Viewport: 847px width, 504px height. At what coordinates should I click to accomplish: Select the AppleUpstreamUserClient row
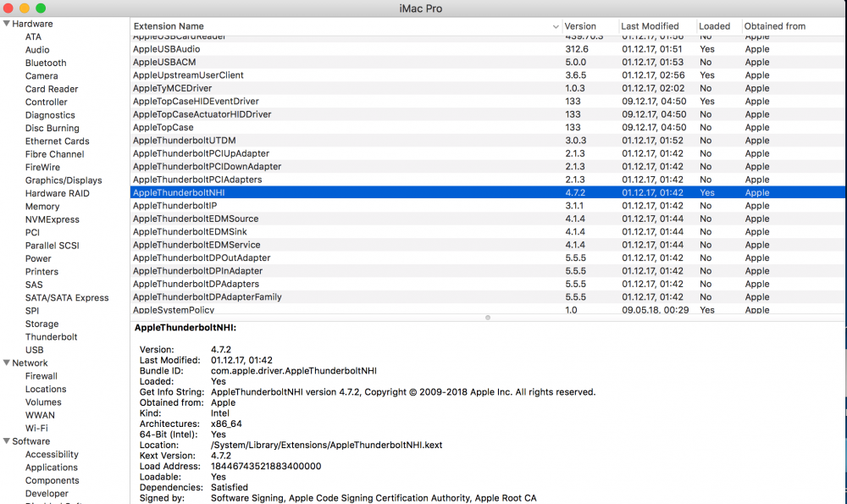point(488,75)
